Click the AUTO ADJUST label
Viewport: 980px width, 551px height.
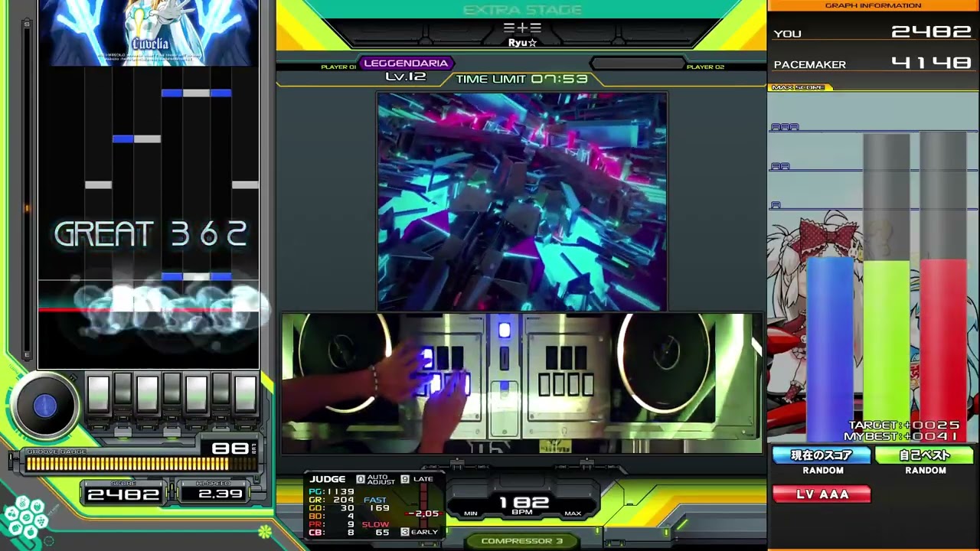click(381, 479)
